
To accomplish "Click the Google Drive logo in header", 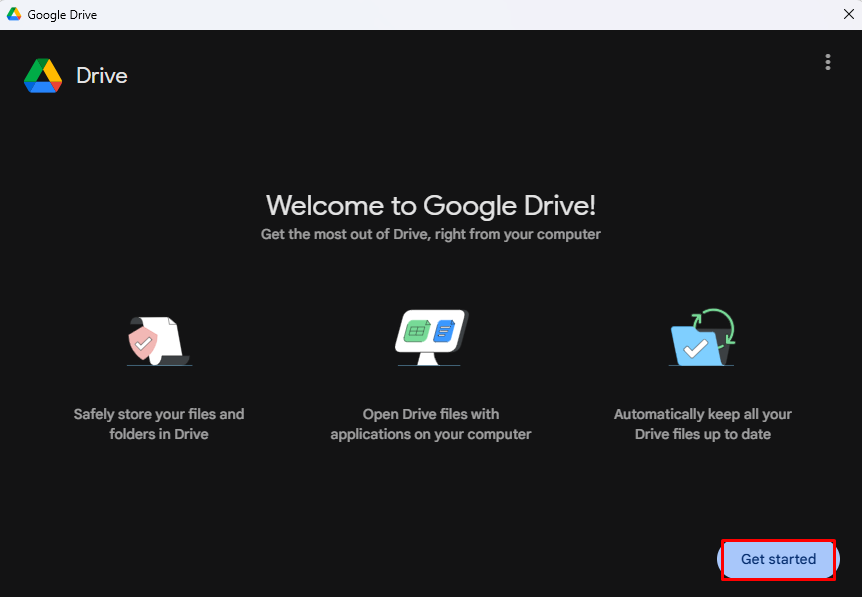I will pyautogui.click(x=43, y=76).
